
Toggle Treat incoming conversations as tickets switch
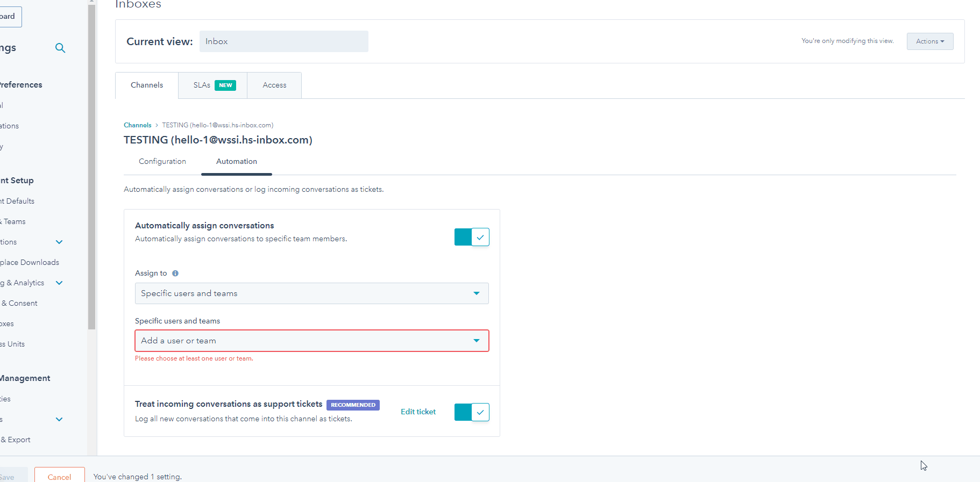tap(472, 412)
